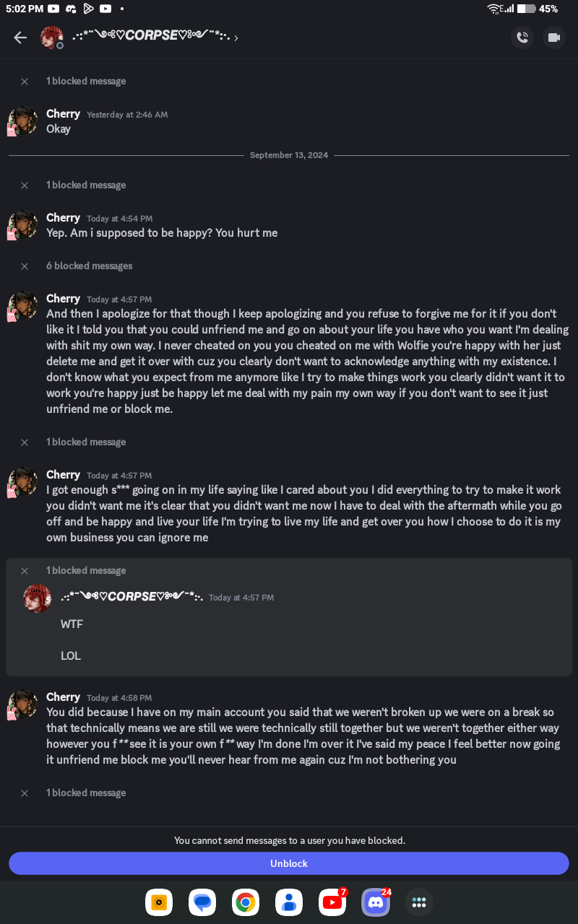Open the app drawer grid icon
This screenshot has height=924, width=578.
[419, 902]
